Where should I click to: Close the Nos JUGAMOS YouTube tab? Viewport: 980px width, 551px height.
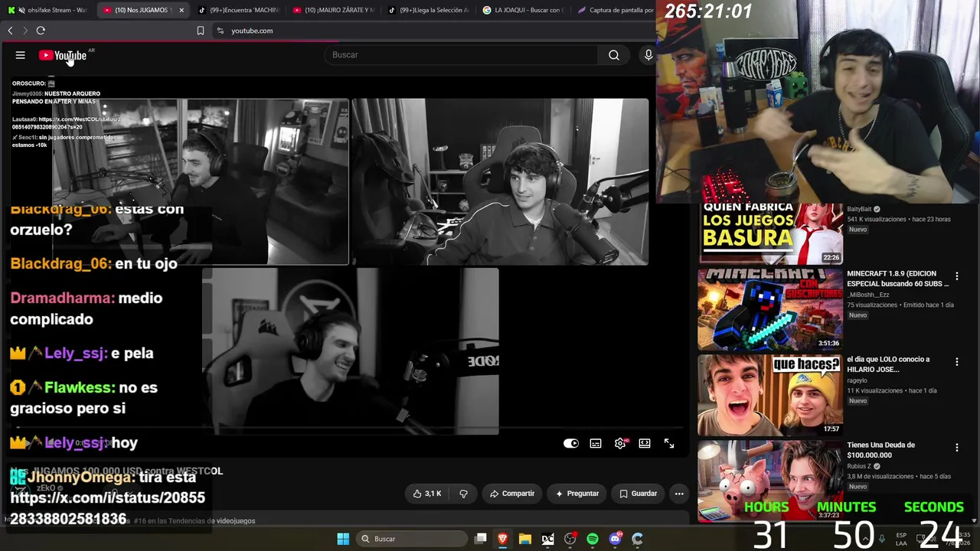(x=181, y=10)
